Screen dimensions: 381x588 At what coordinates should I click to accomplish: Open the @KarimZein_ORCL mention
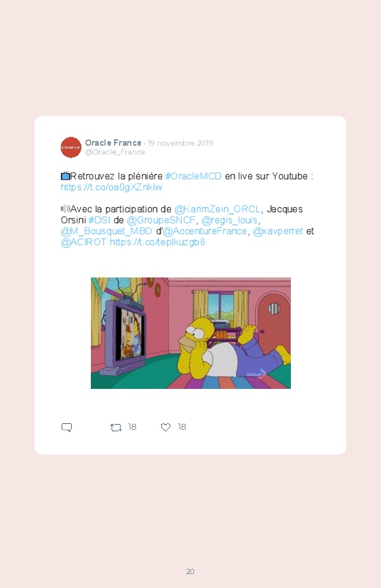(x=218, y=209)
